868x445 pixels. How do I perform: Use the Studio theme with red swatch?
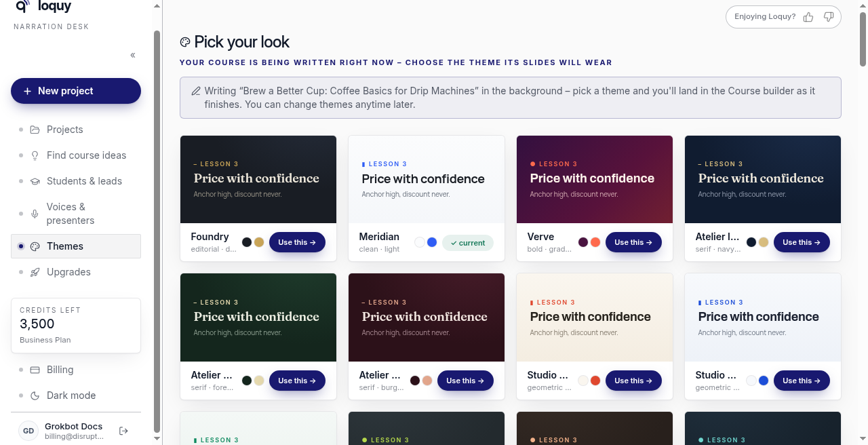[633, 381]
